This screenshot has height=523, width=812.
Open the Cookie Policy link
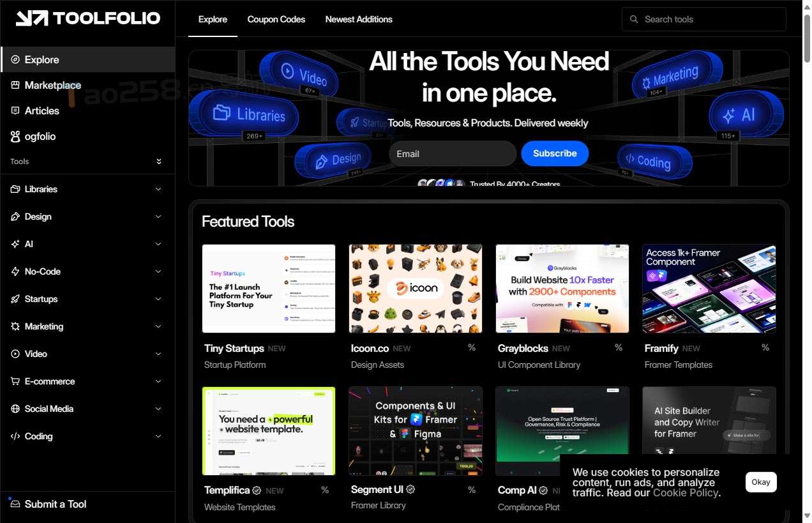(686, 493)
